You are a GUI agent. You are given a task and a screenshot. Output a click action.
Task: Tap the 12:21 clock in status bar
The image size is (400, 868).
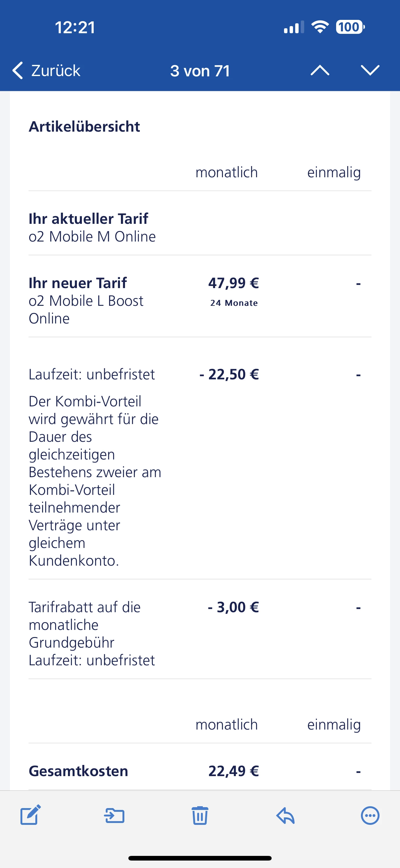pos(75,27)
